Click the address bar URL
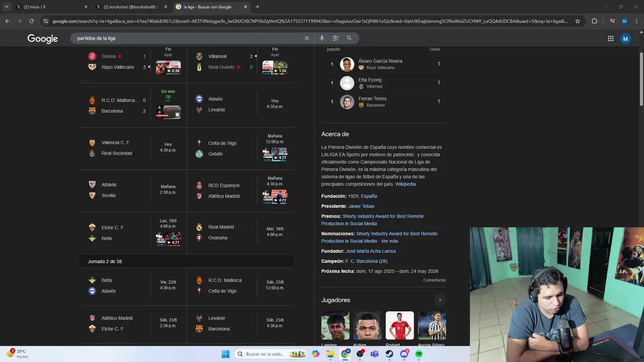Screen dimensions: 644x362 [309, 21]
